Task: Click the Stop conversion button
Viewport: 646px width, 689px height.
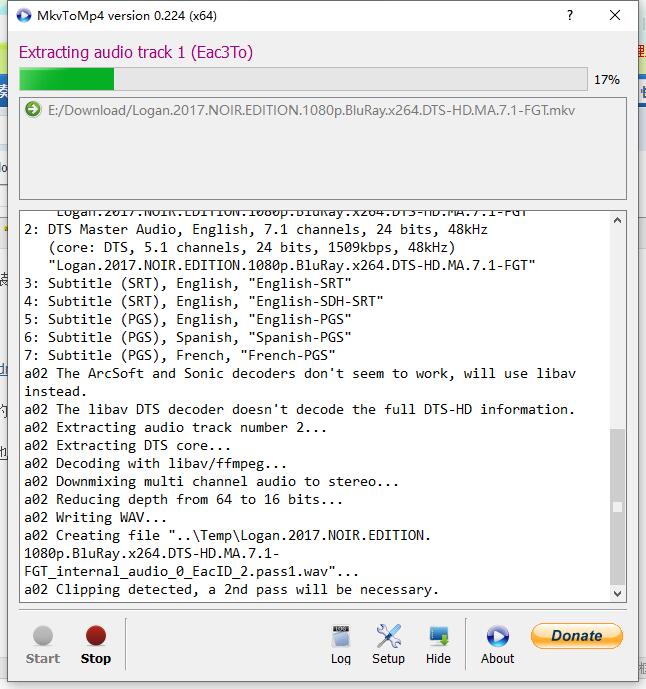Action: (x=95, y=645)
